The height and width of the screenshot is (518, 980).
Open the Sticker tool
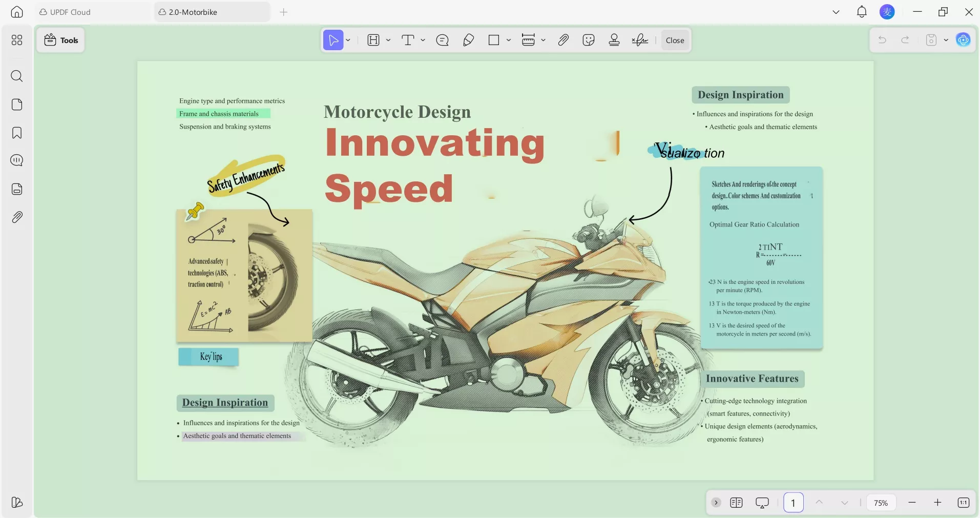coord(588,40)
